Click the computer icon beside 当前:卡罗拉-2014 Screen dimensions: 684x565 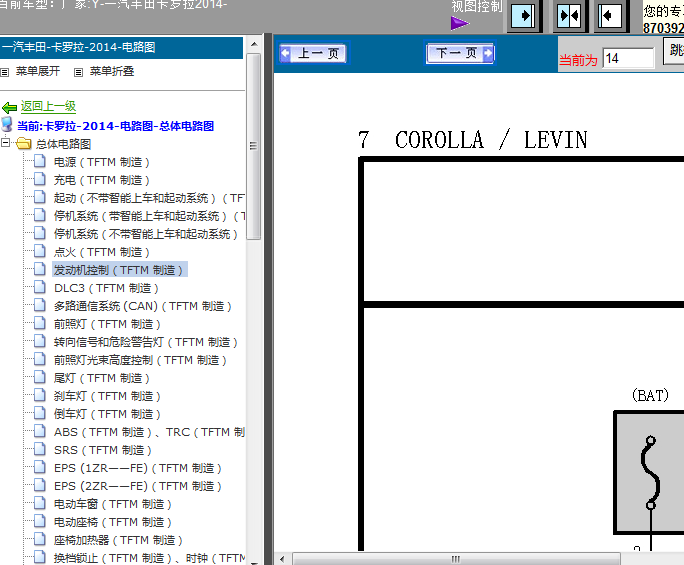7,124
